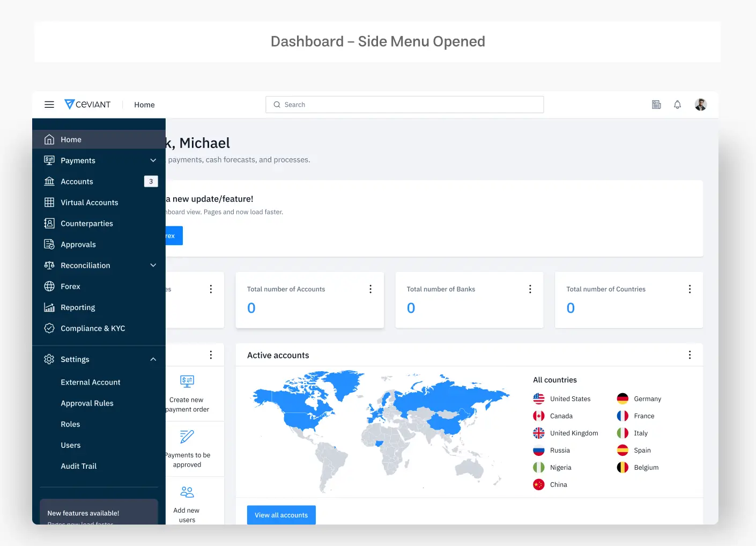Click the United States flag
This screenshot has width=756, height=546.
pyautogui.click(x=539, y=399)
